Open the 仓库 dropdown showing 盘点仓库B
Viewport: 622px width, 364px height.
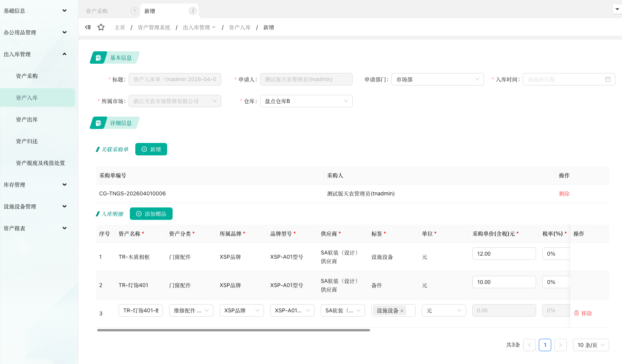(x=306, y=101)
